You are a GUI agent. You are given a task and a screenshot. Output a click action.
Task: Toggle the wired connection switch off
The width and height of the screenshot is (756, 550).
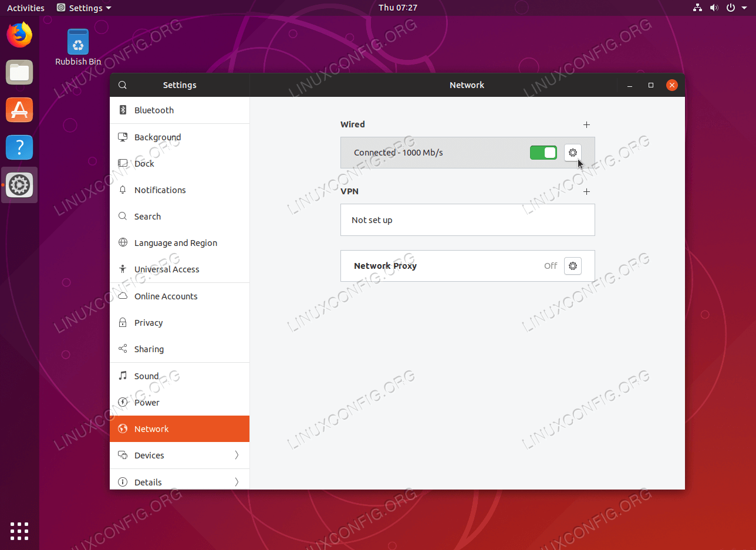(543, 152)
